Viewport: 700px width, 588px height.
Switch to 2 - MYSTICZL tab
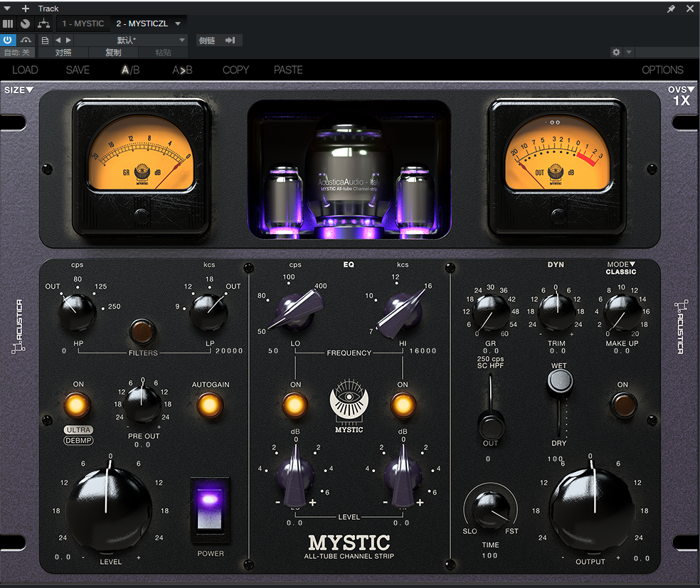[142, 23]
